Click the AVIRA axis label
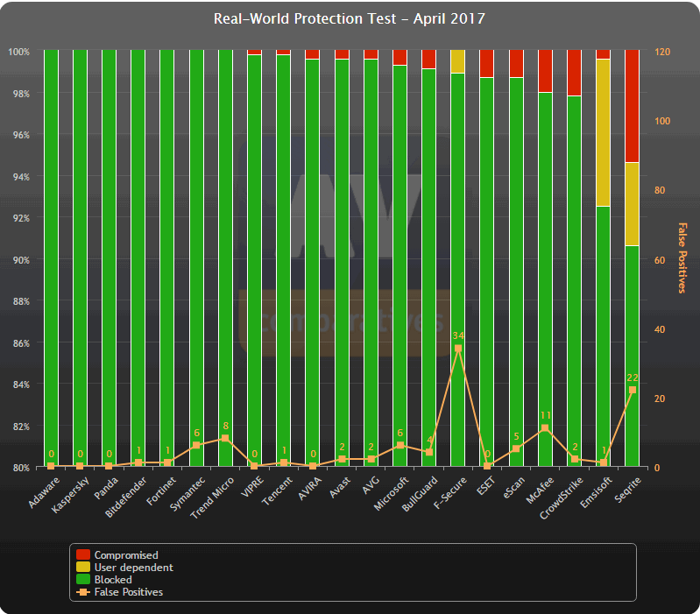 [x=309, y=489]
